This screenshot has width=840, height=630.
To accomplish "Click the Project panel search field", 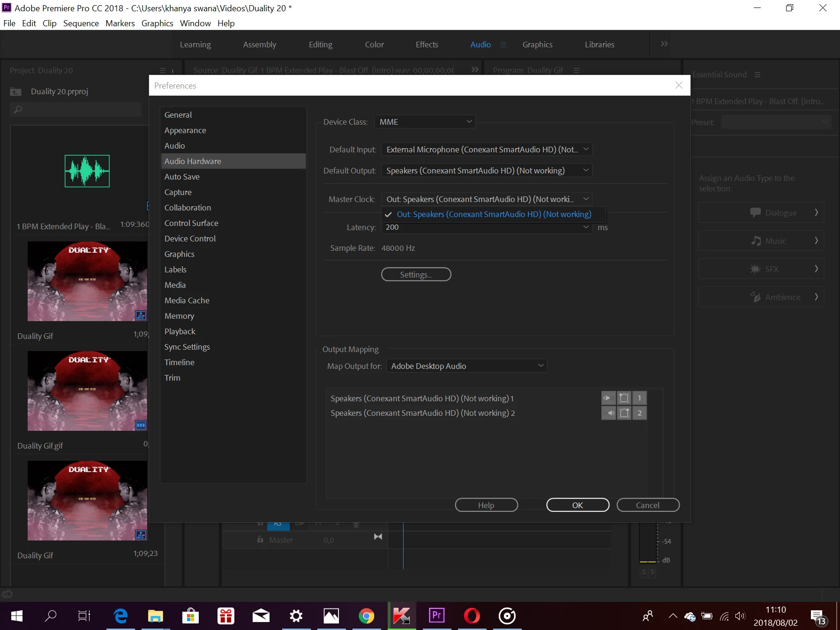I will pyautogui.click(x=75, y=110).
